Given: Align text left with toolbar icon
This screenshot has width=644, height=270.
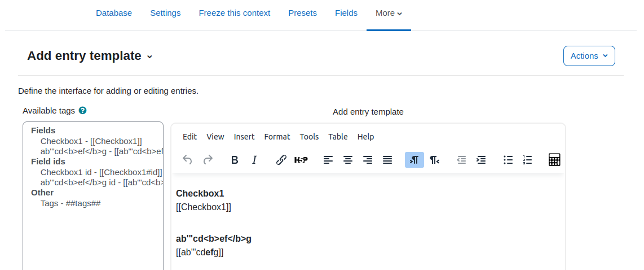Looking at the screenshot, I should click(328, 160).
